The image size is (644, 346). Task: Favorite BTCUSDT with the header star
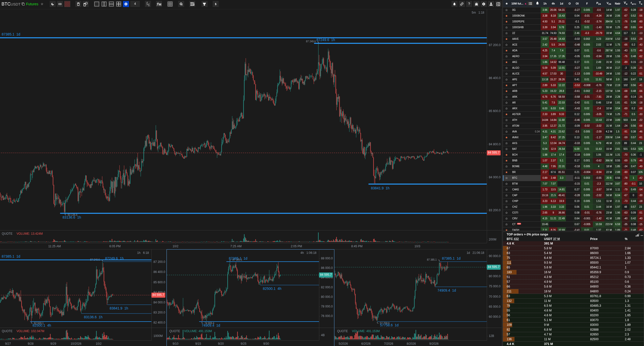(42, 4)
